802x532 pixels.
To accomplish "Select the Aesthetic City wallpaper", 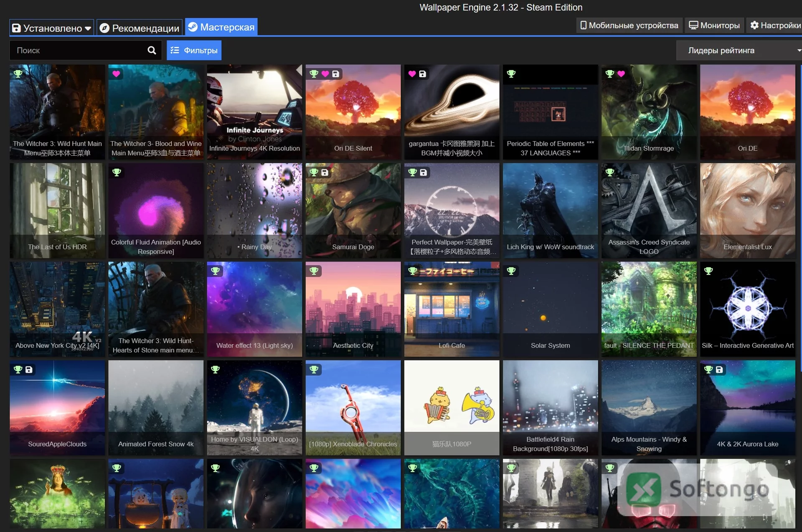I will 353,309.
